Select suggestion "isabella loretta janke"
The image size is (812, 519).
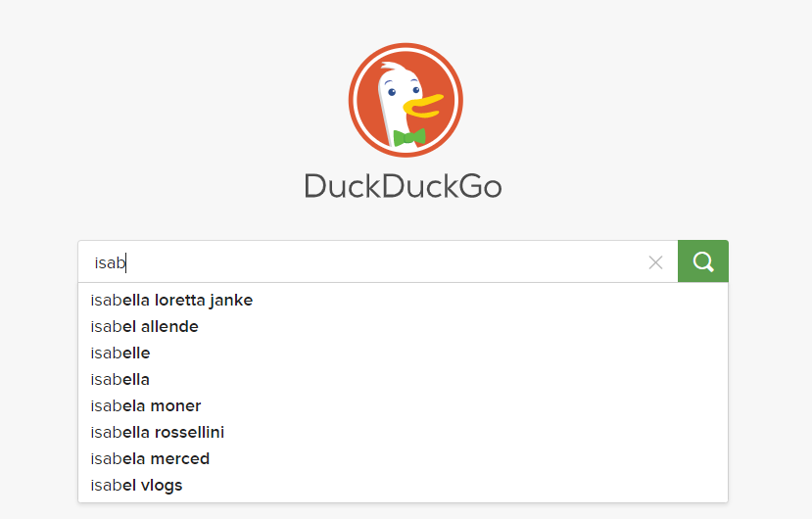403,301
